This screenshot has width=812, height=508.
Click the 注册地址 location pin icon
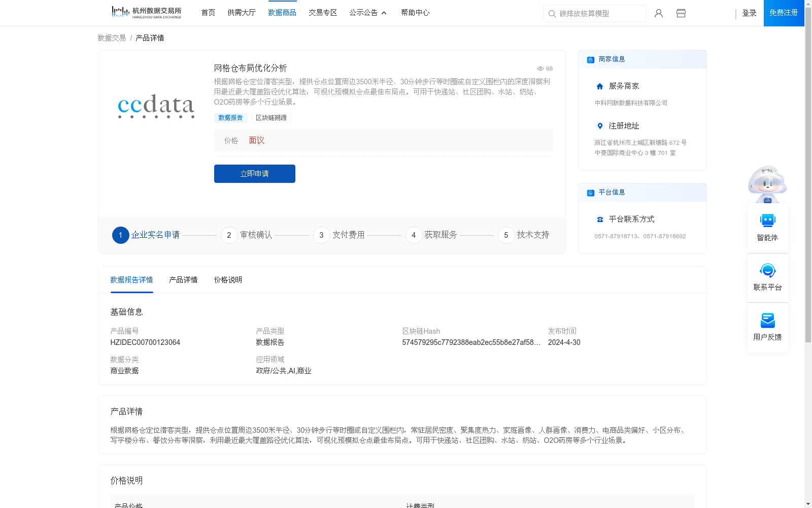[x=600, y=126]
